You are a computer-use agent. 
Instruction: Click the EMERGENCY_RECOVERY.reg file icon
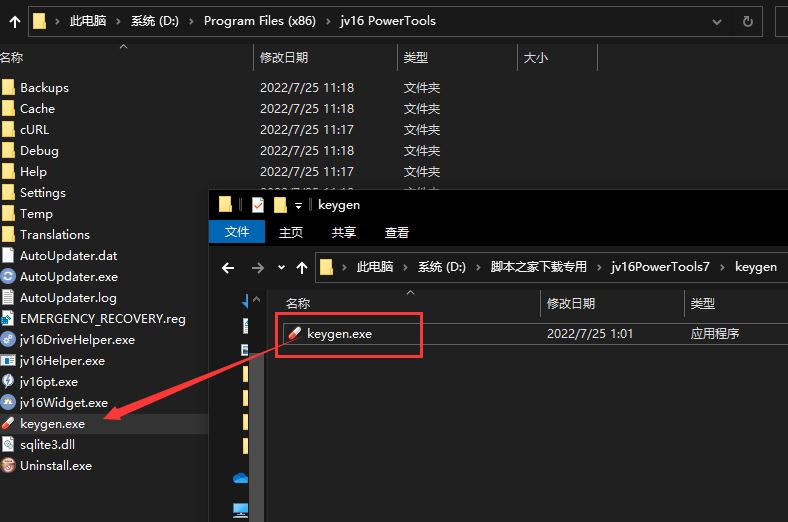8,319
